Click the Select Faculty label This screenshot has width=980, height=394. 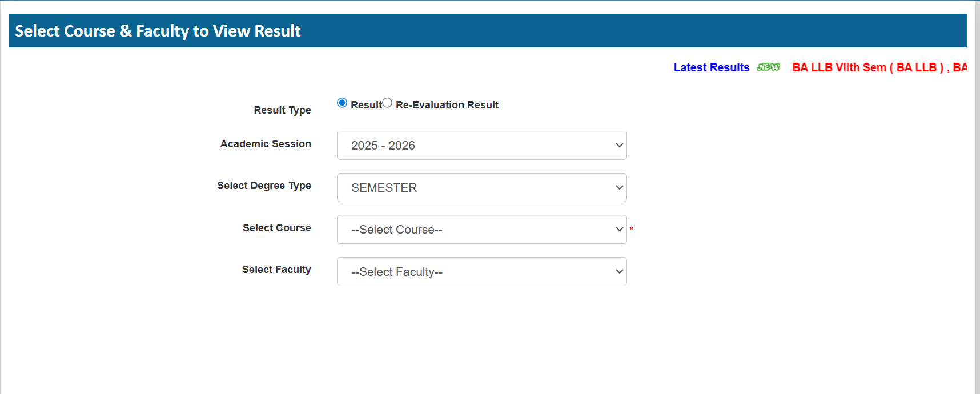click(276, 269)
